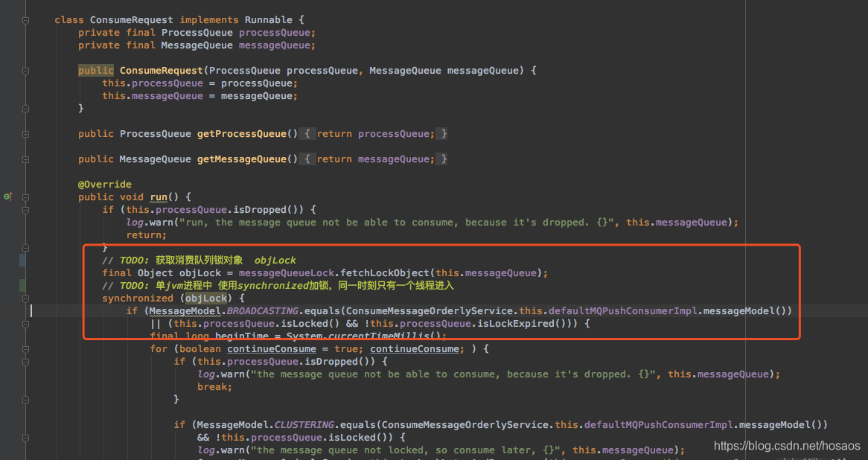Place cursor on the Runnable interface name
Screen dimensions: 868x460
coord(269,20)
